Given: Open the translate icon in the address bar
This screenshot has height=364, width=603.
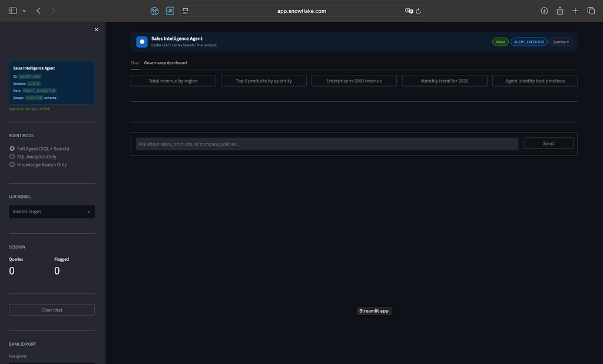Looking at the screenshot, I should coord(409,11).
